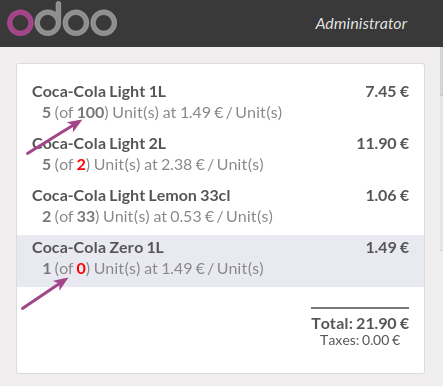Click empty area below Coca-Cola Zero line
Image resolution: width=443 pixels, height=386 pixels.
pos(160,330)
